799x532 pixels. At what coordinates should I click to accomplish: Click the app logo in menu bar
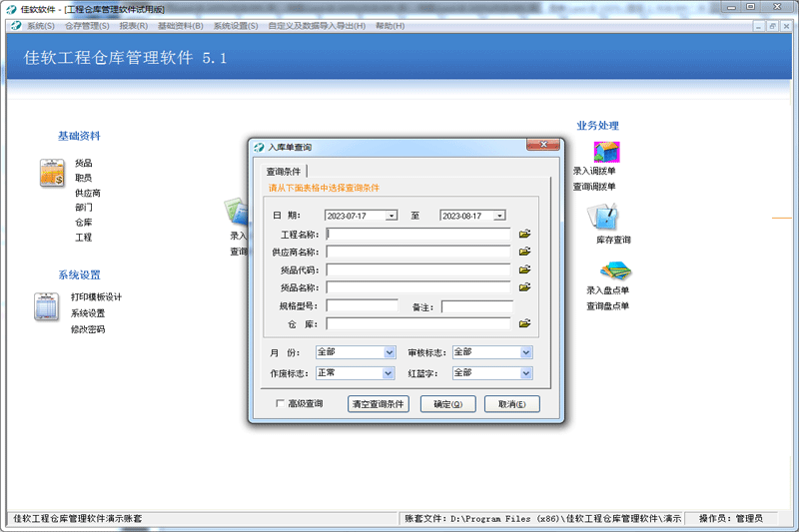(x=16, y=26)
